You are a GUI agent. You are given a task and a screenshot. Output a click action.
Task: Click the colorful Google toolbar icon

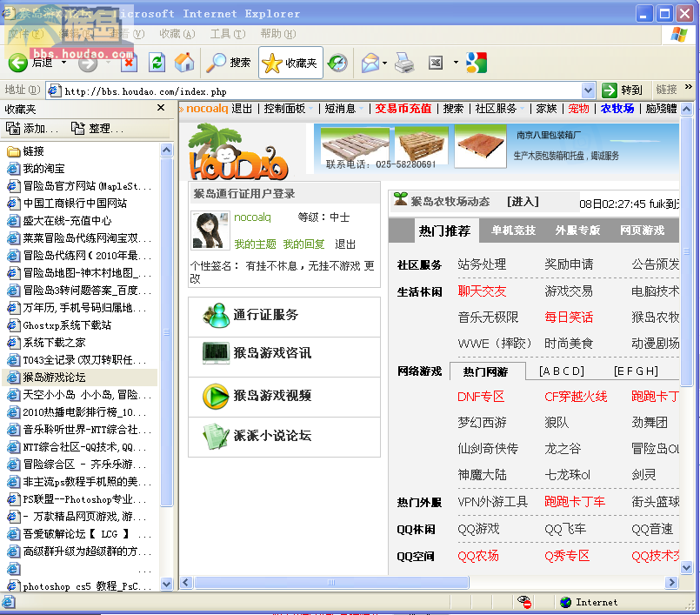(x=476, y=63)
